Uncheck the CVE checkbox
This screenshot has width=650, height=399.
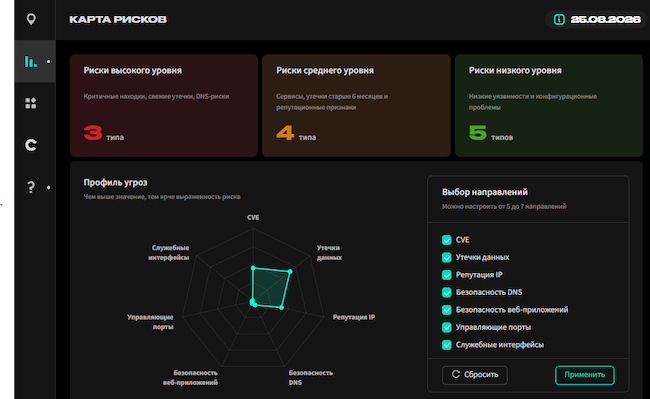click(446, 240)
